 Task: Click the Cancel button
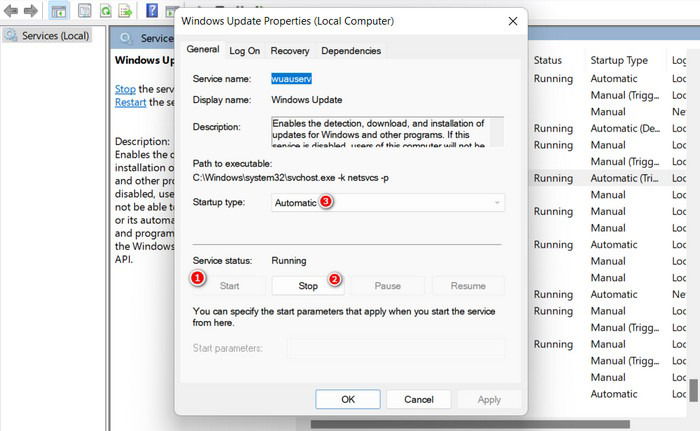tap(419, 399)
